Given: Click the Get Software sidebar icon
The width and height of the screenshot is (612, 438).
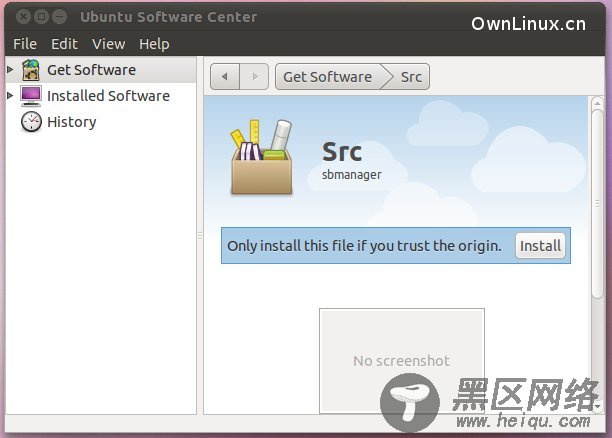Looking at the screenshot, I should [x=31, y=70].
